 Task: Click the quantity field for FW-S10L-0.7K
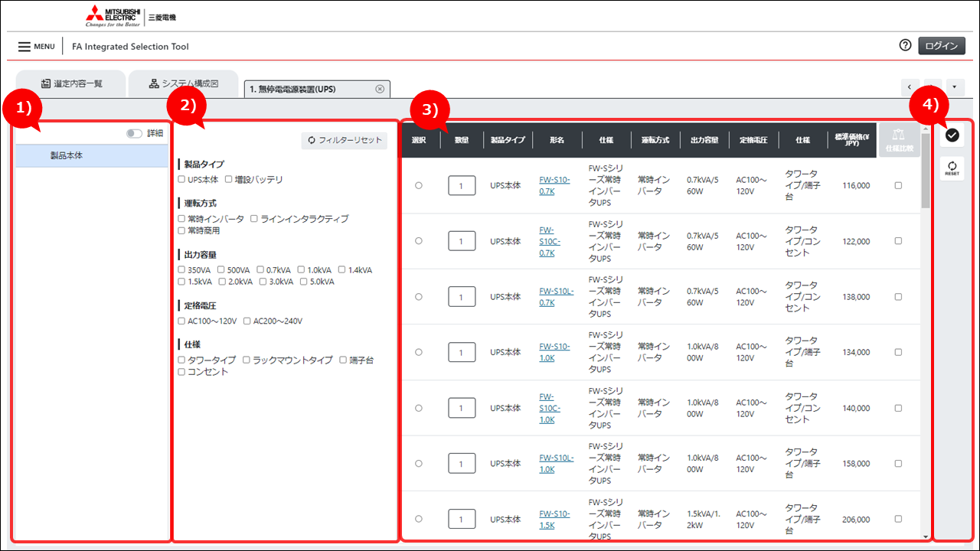coord(462,297)
